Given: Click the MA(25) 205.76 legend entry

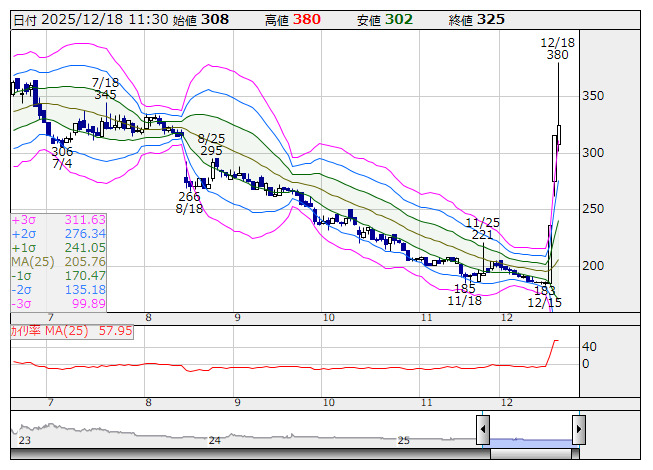Looking at the screenshot, I should click(58, 261).
